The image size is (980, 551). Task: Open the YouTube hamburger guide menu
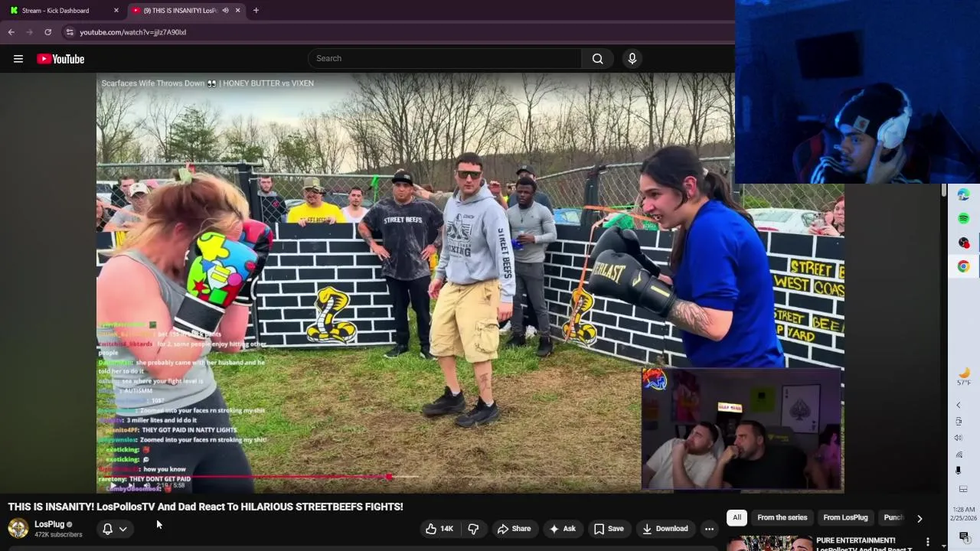point(18,59)
